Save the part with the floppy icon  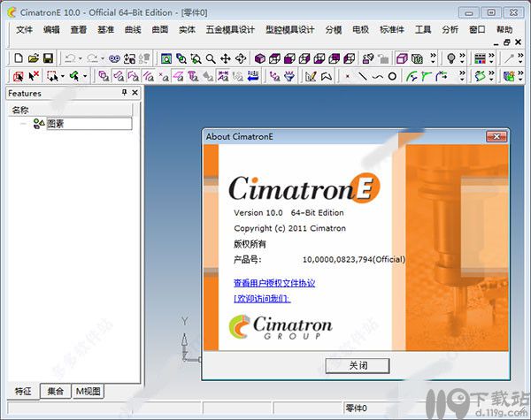pyautogui.click(x=48, y=58)
